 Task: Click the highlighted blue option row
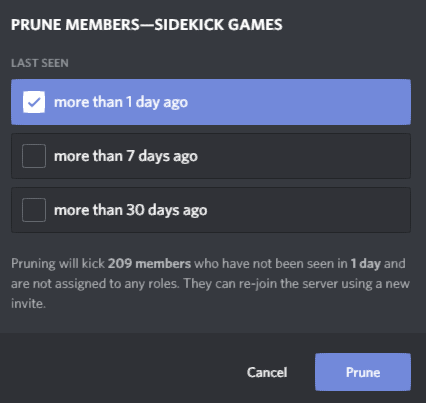(x=211, y=102)
